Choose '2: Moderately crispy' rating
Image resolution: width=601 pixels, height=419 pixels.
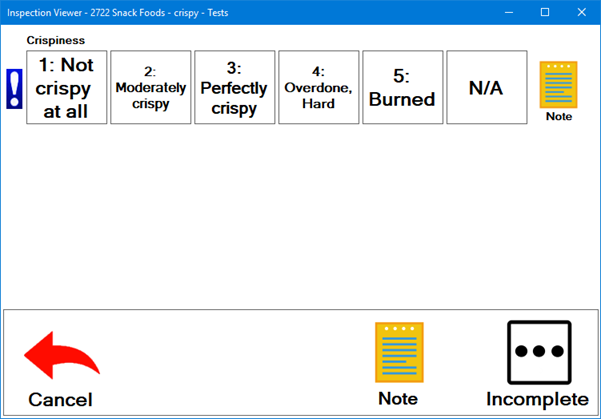tap(150, 88)
